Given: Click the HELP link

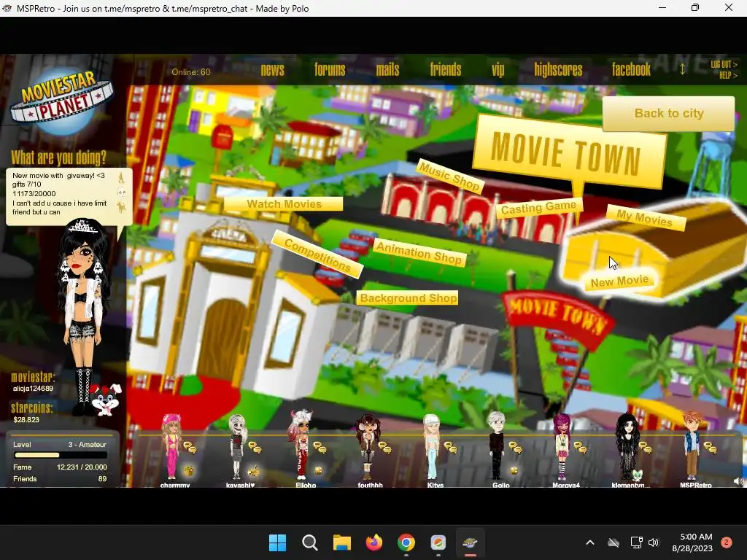Looking at the screenshot, I should pyautogui.click(x=728, y=75).
